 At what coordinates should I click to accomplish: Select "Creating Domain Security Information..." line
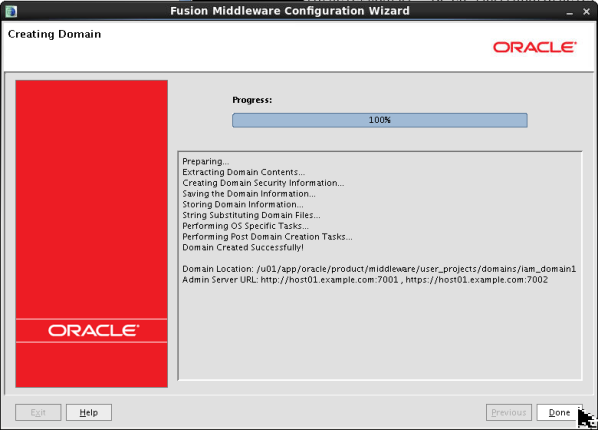263,183
